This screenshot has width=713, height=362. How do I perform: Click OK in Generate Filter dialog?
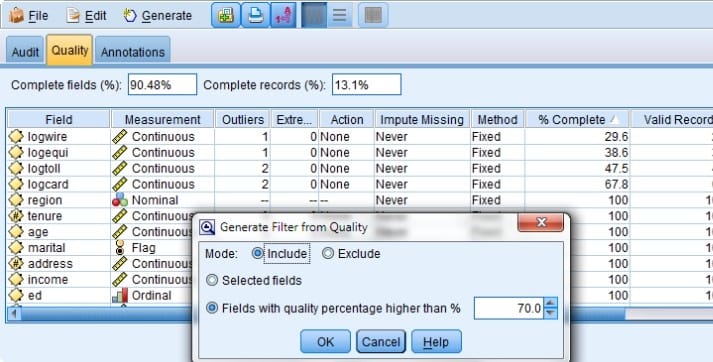click(x=325, y=342)
